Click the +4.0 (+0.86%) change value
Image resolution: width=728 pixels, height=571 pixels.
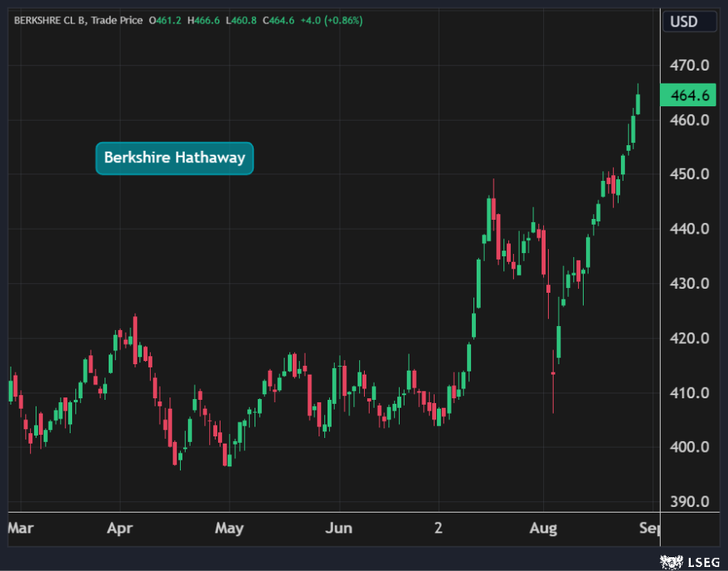333,20
